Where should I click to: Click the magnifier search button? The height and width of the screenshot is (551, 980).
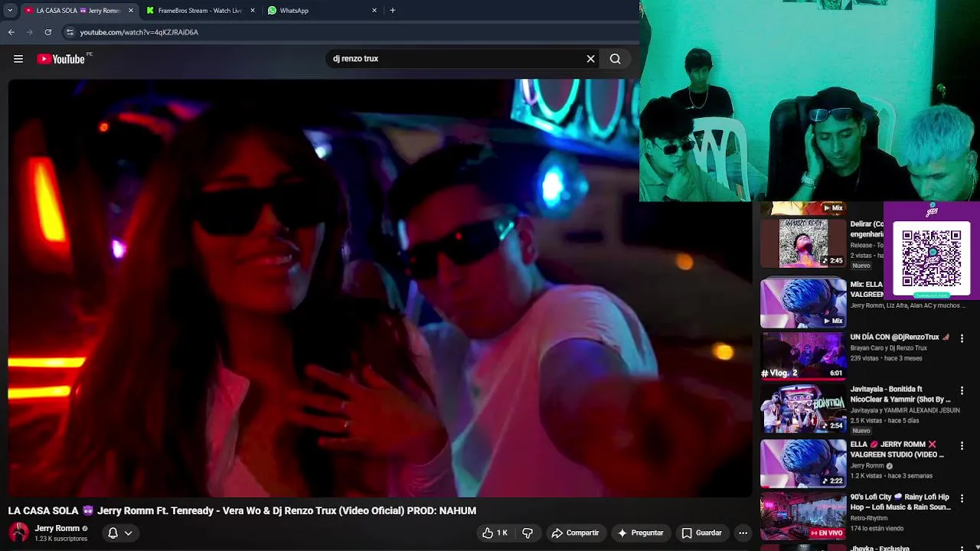click(x=615, y=59)
